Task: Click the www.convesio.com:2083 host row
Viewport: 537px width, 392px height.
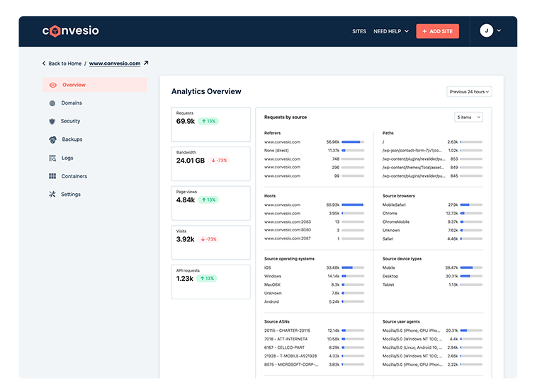Action: tap(314, 222)
